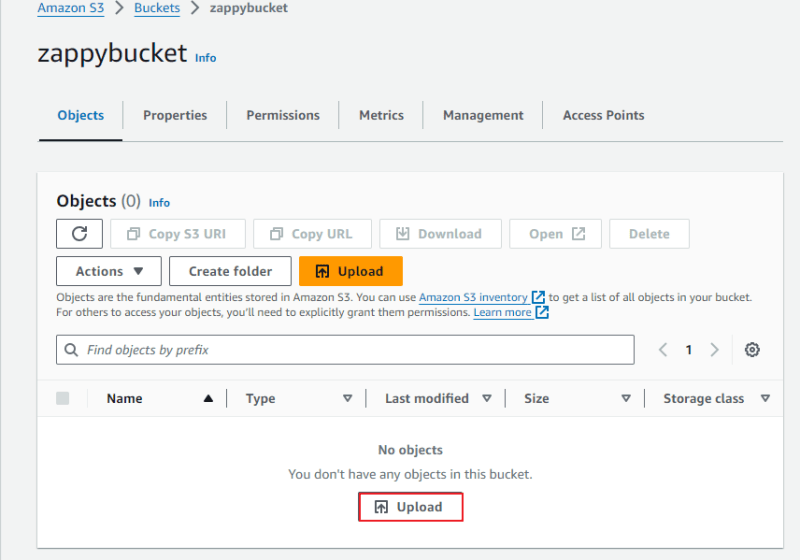Open the Management tab
Image resolution: width=800 pixels, height=560 pixels.
[x=483, y=115]
